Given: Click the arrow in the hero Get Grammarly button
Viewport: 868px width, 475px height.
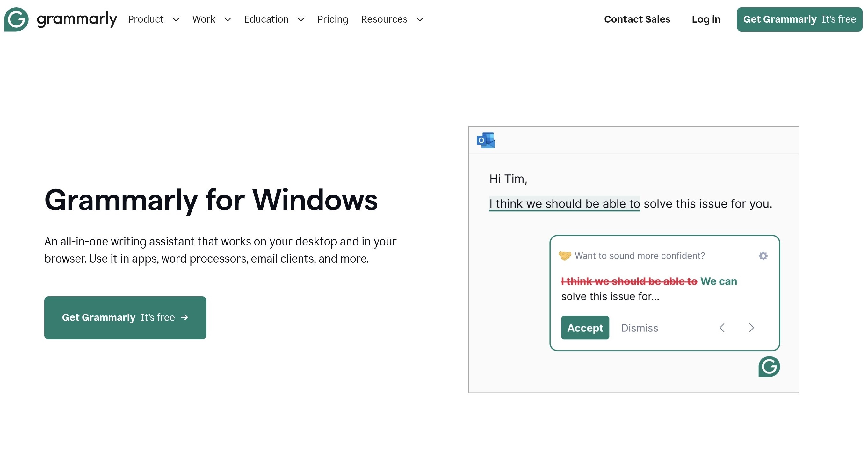Looking at the screenshot, I should pyautogui.click(x=184, y=317).
